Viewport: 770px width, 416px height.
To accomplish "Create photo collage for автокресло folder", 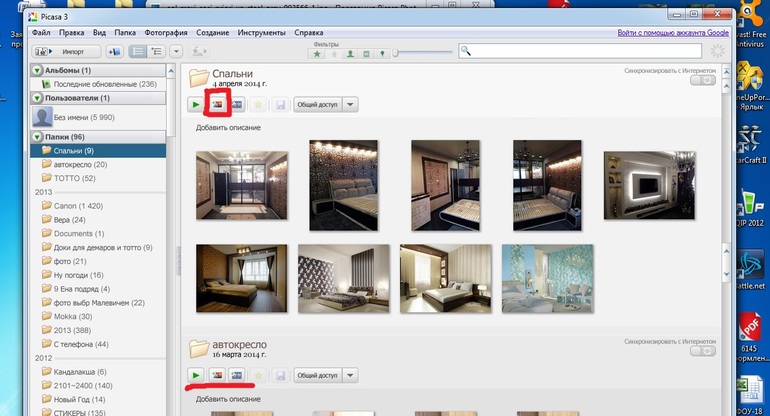I will click(x=216, y=375).
